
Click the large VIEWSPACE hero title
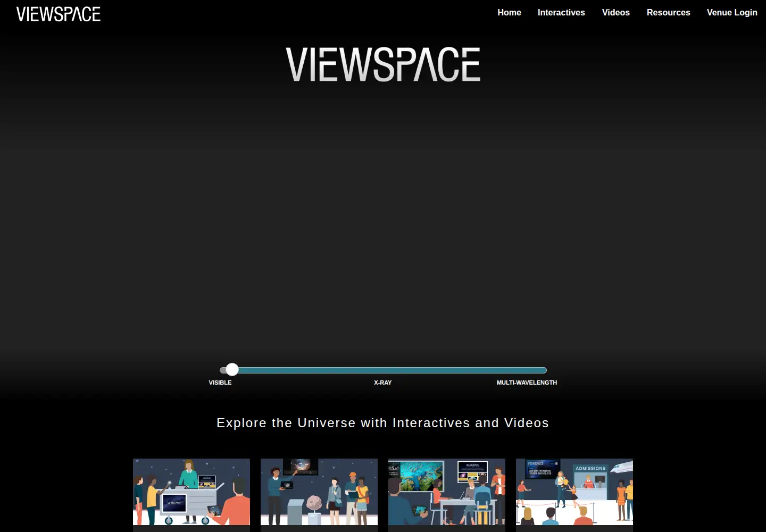coord(383,64)
